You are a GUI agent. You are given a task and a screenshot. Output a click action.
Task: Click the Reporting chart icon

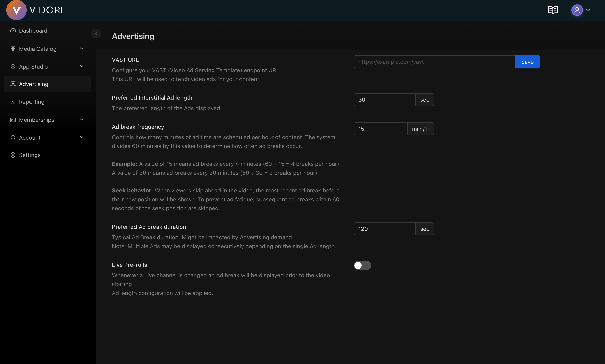[x=13, y=102]
